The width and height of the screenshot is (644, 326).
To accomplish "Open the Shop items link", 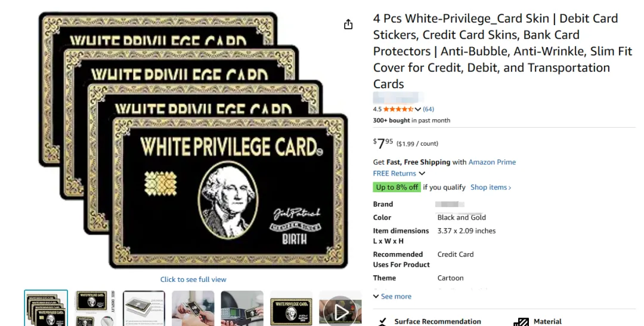I will pyautogui.click(x=491, y=187).
